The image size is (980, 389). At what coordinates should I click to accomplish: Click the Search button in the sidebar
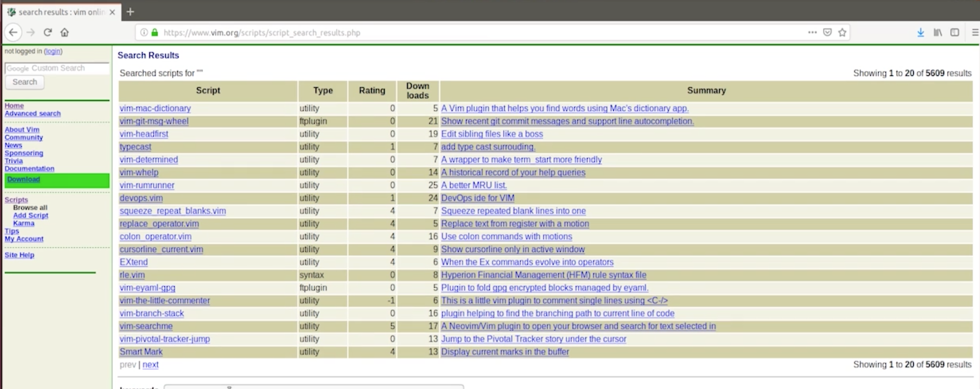pyautogui.click(x=25, y=82)
